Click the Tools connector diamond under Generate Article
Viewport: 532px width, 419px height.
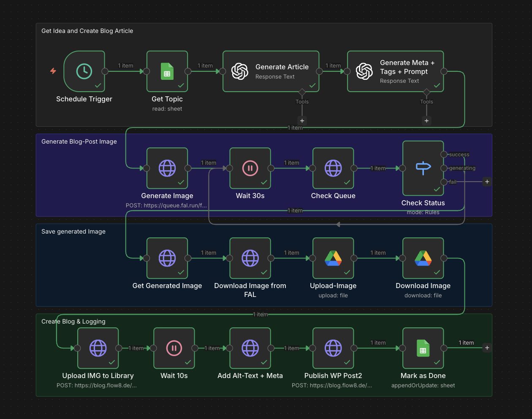302,92
